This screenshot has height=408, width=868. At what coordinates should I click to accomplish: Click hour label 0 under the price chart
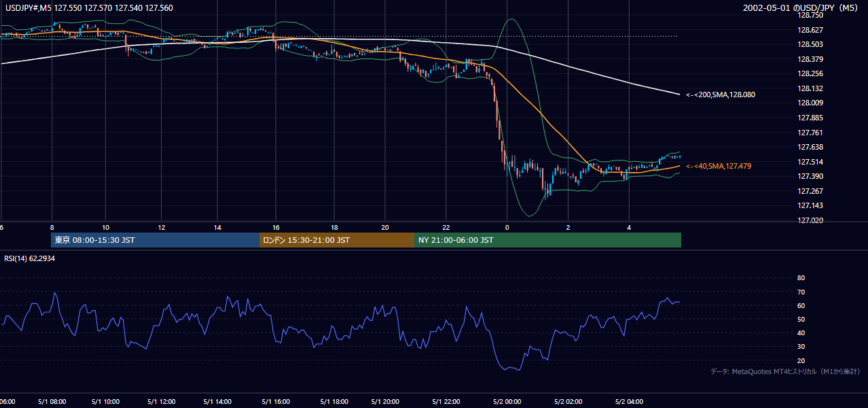507,227
